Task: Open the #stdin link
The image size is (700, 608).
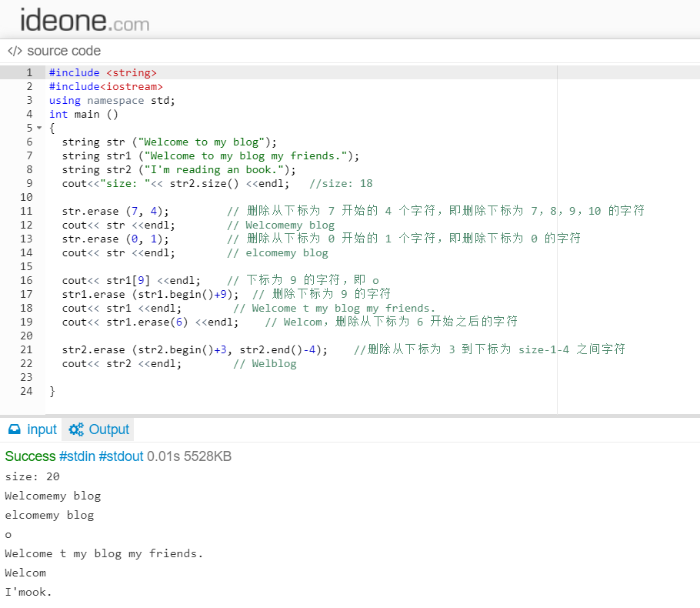Action: coord(77,456)
